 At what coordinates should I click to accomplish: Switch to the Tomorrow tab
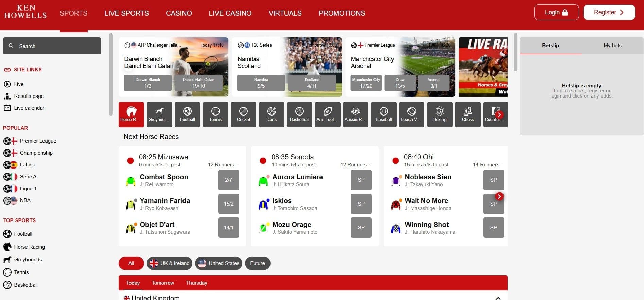click(163, 283)
